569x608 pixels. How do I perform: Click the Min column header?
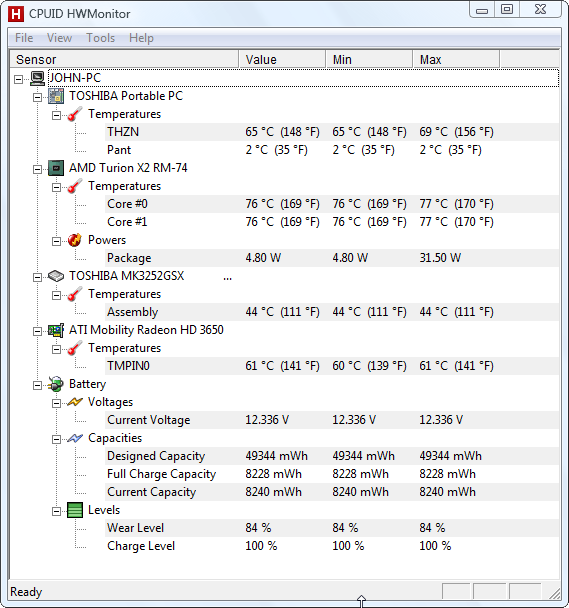pyautogui.click(x=369, y=59)
